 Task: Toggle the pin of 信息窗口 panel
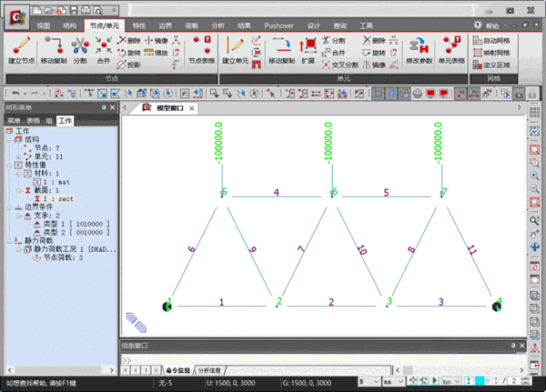click(x=513, y=346)
